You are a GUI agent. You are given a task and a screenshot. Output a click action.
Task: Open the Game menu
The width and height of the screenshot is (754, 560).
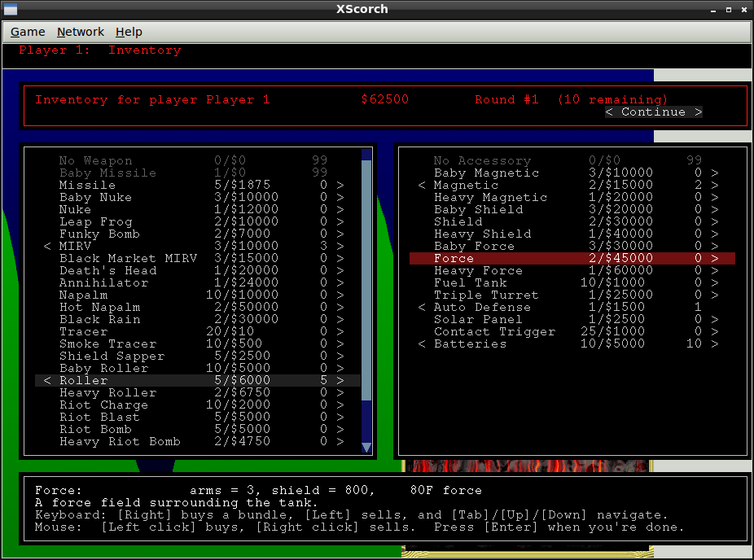tap(28, 33)
